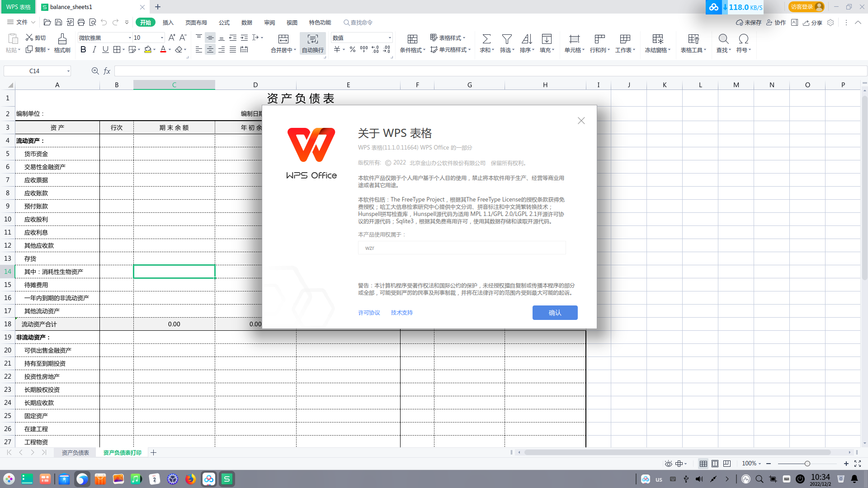This screenshot has width=868, height=488.
Task: Switch to the 插入 ribbon tab
Action: coord(168,22)
